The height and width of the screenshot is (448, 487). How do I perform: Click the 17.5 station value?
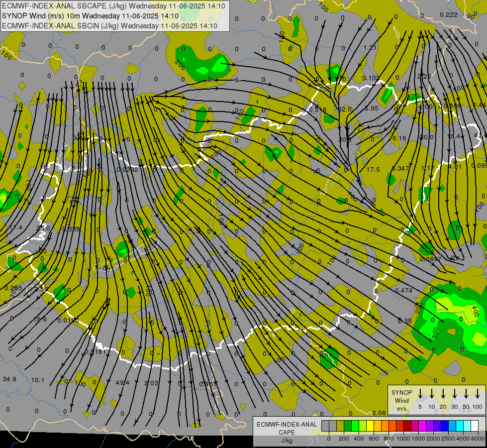coord(373,169)
